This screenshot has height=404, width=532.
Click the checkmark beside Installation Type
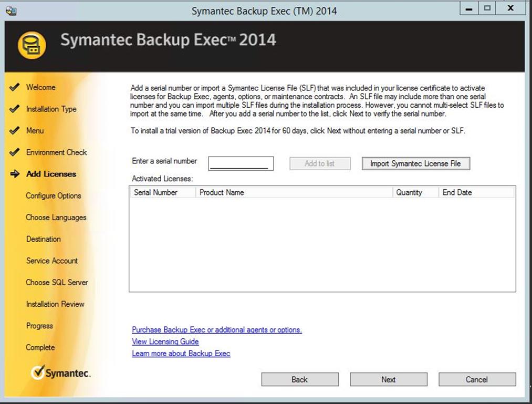click(x=14, y=109)
